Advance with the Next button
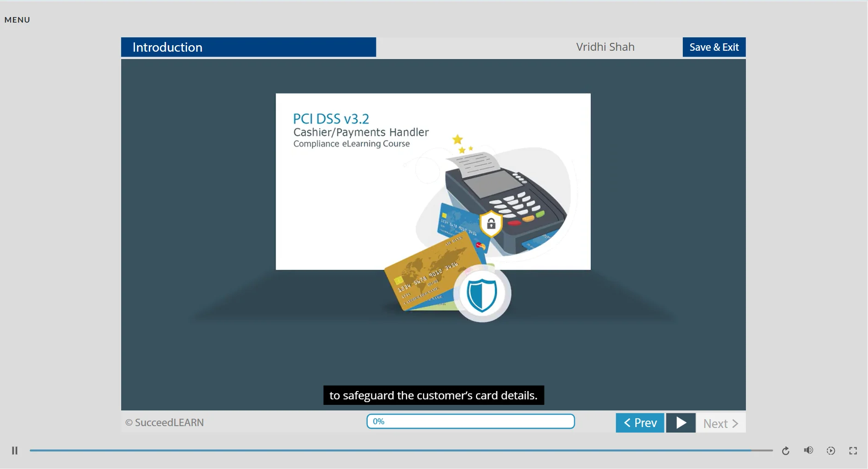This screenshot has height=469, width=868. click(721, 423)
